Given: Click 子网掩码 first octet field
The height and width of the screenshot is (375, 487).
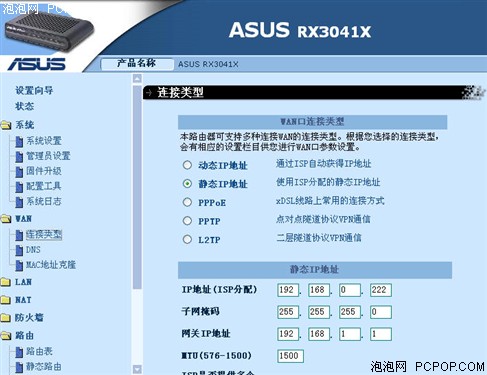Looking at the screenshot, I should (288, 312).
